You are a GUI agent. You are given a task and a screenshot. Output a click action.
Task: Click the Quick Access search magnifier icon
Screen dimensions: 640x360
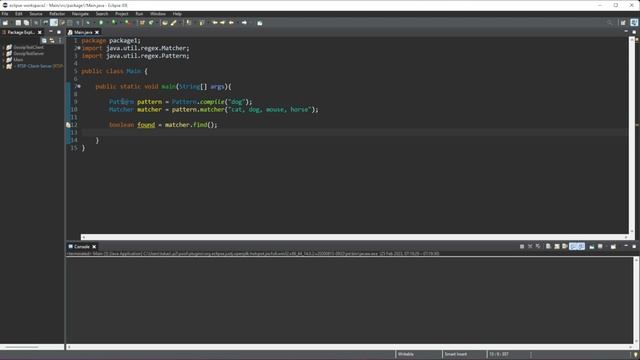click(609, 23)
